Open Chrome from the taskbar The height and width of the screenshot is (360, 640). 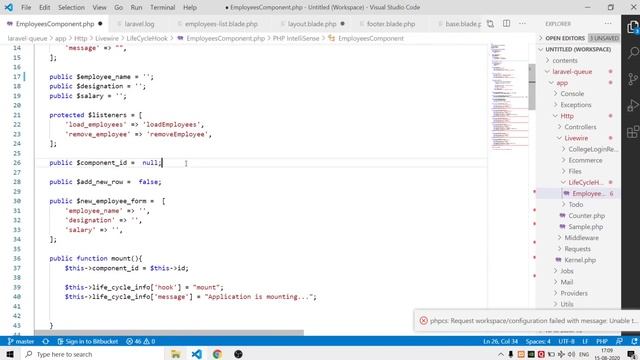point(217,354)
